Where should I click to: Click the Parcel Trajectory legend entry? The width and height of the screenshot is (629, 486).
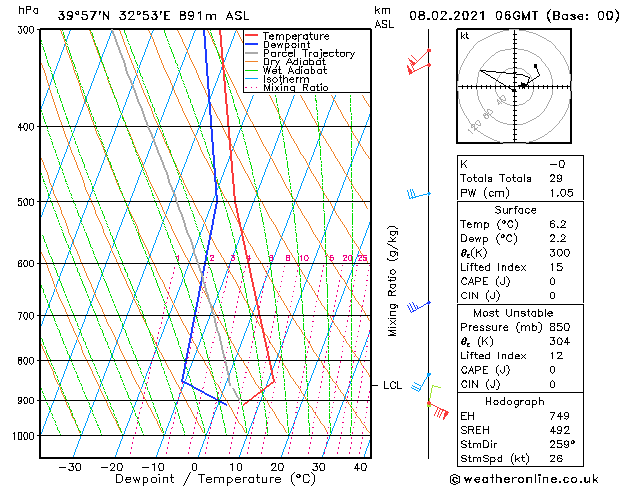(x=300, y=53)
